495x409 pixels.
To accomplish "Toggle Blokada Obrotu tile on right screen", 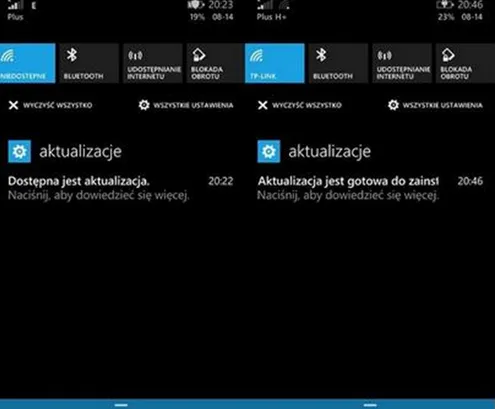I will click(x=465, y=63).
